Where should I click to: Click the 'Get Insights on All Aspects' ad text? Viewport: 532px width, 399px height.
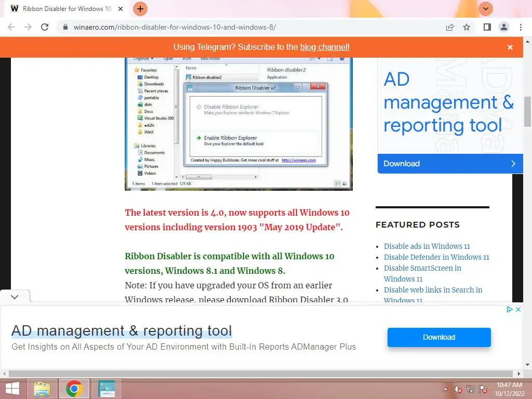[x=183, y=347]
